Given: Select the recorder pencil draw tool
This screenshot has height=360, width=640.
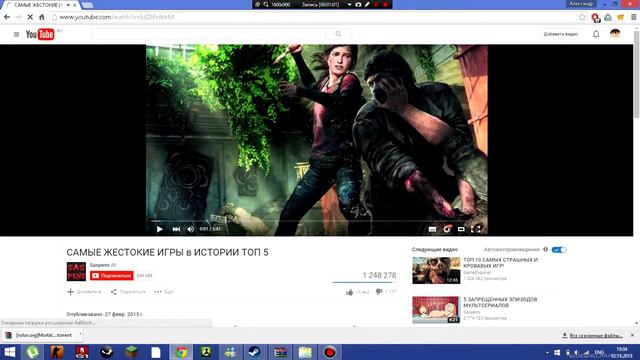Looking at the screenshot, I should point(367,4).
